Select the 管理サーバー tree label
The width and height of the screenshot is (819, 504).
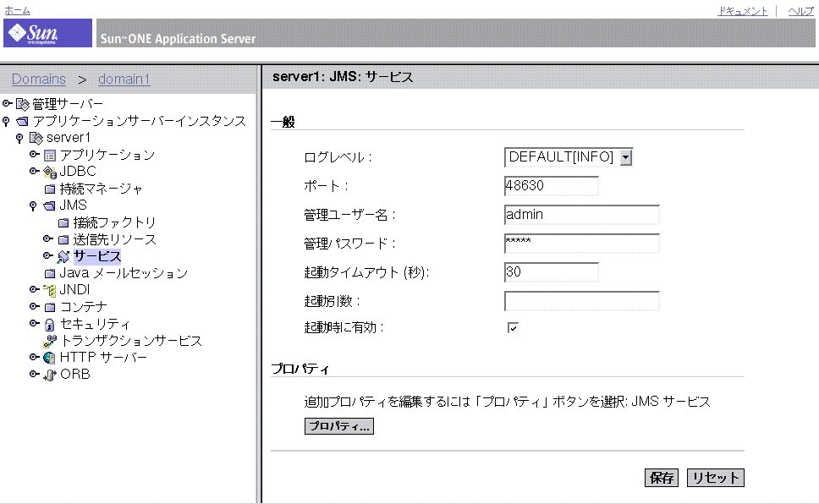[68, 104]
